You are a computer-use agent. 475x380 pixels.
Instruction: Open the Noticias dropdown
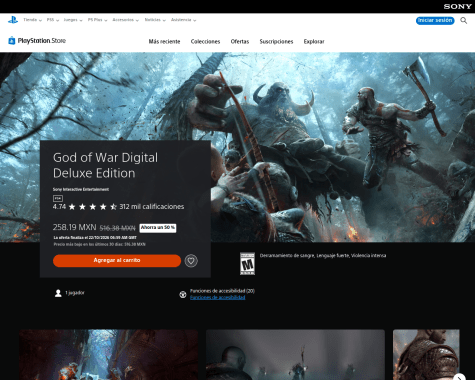(155, 20)
